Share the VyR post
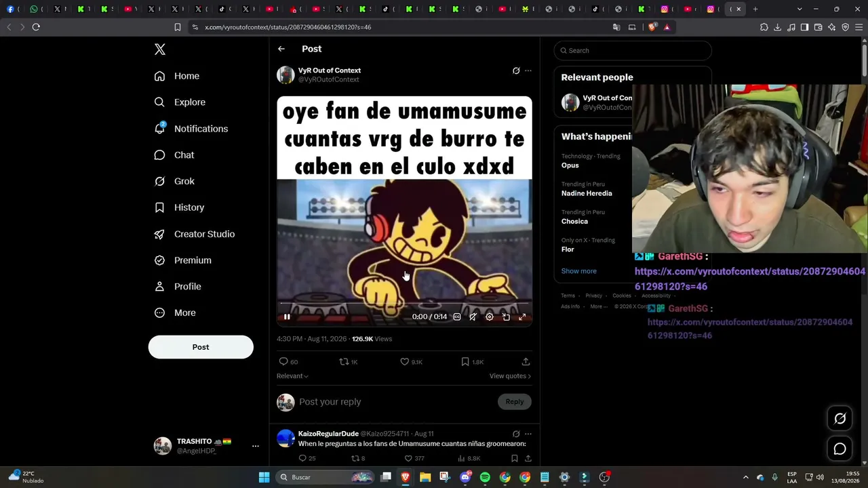The width and height of the screenshot is (868, 488). pyautogui.click(x=526, y=362)
